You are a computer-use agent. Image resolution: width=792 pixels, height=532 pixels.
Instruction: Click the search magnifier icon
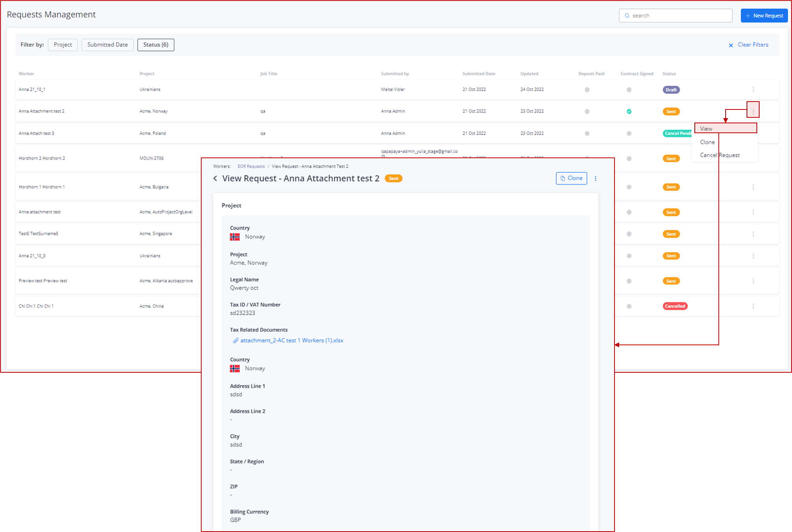pyautogui.click(x=627, y=15)
